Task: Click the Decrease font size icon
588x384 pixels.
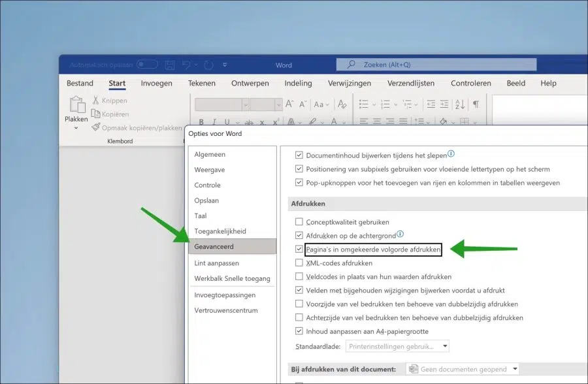Action: (303, 104)
